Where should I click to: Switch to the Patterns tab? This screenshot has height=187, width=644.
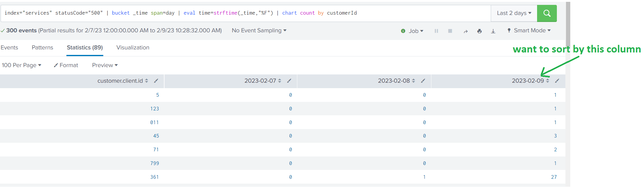pyautogui.click(x=42, y=48)
